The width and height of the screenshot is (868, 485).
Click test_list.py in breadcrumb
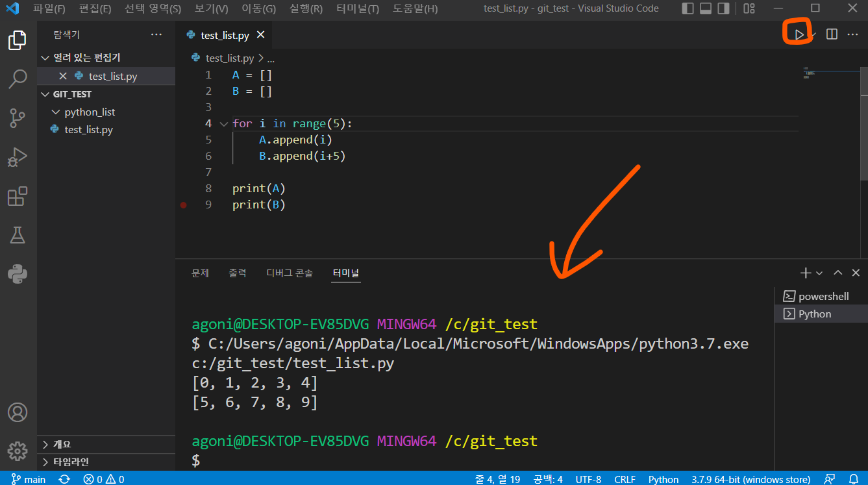[230, 58]
